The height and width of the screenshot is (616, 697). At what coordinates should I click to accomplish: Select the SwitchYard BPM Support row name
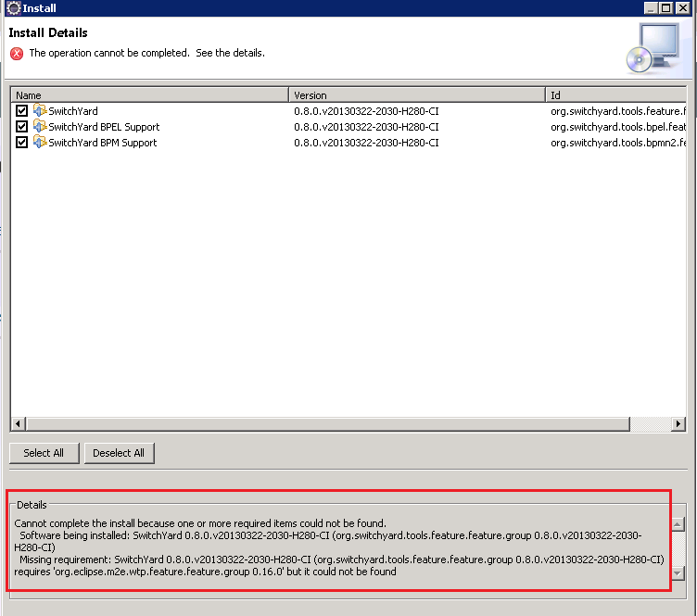(102, 143)
